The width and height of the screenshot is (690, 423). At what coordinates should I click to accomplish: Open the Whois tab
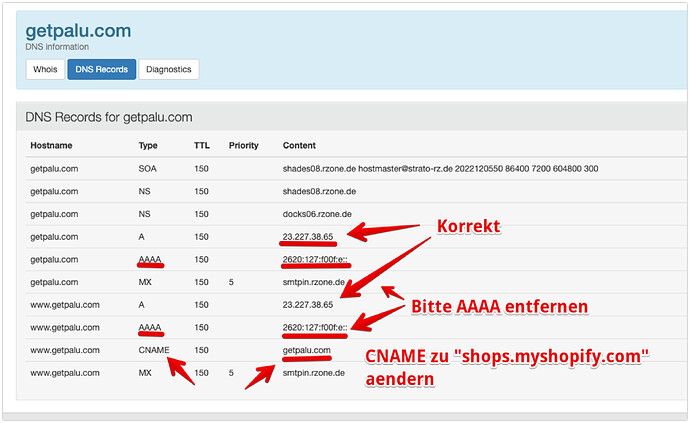[45, 70]
